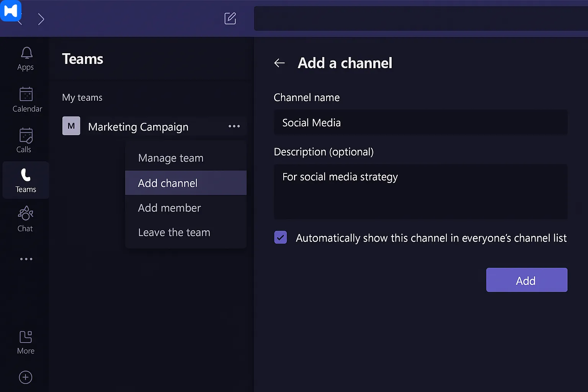The width and height of the screenshot is (588, 392).
Task: Open Chat from the left sidebar
Action: click(25, 219)
